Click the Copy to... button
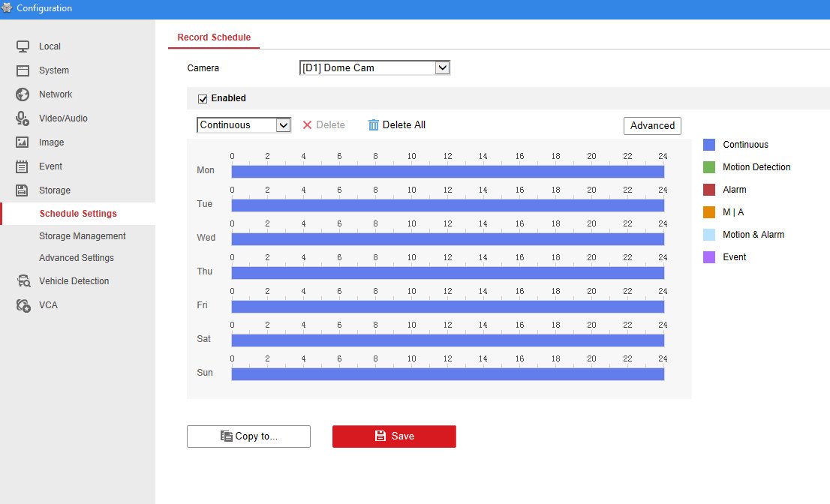The width and height of the screenshot is (830, 504). (248, 436)
